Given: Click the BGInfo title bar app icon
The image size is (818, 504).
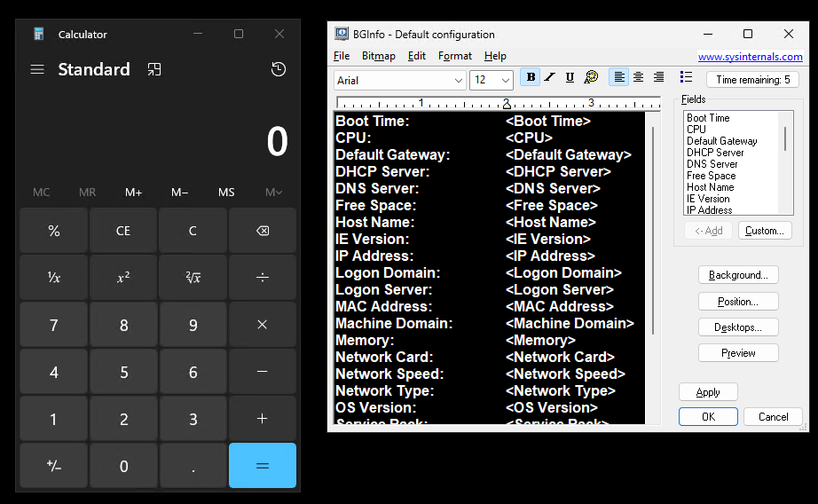Looking at the screenshot, I should click(342, 34).
